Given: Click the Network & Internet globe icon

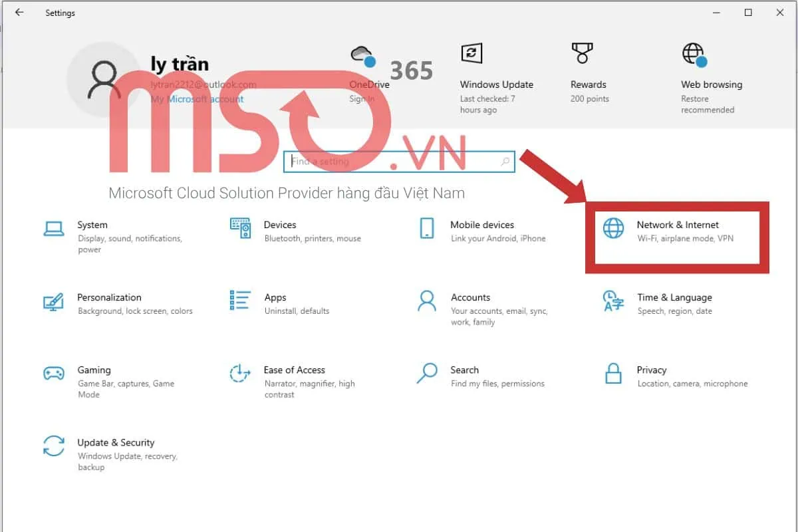Looking at the screenshot, I should (x=613, y=228).
